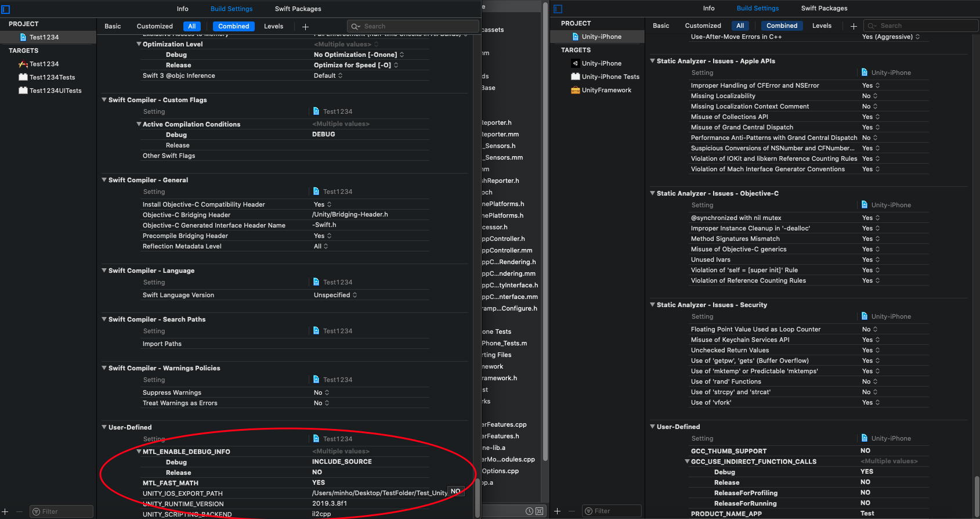Select the All filter in the Unity-iPhone window

740,26
